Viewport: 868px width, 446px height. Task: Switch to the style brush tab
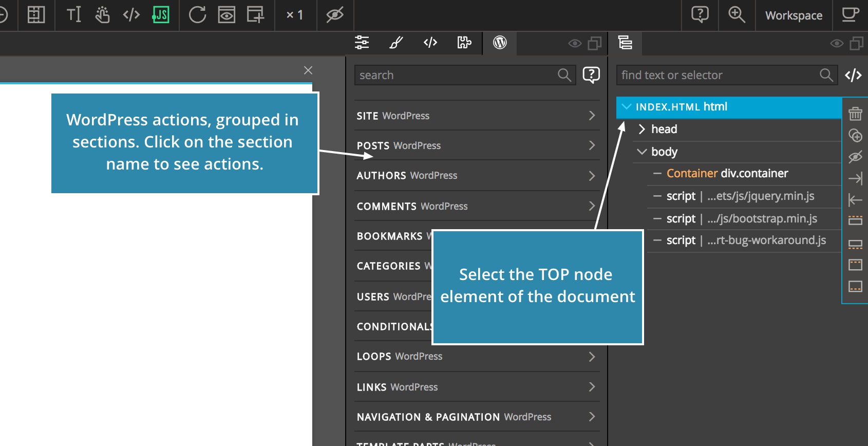[x=396, y=43]
